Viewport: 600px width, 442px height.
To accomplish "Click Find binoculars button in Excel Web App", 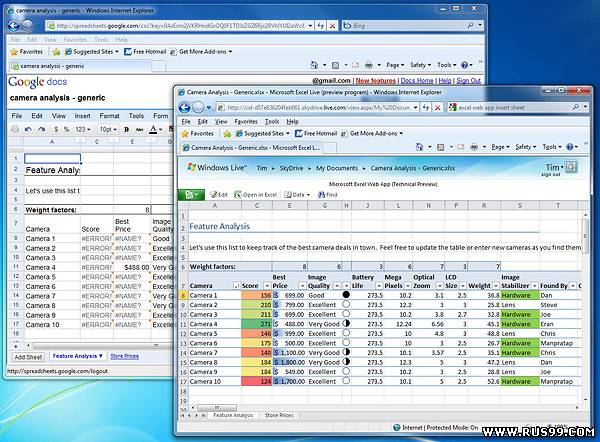I will point(328,194).
